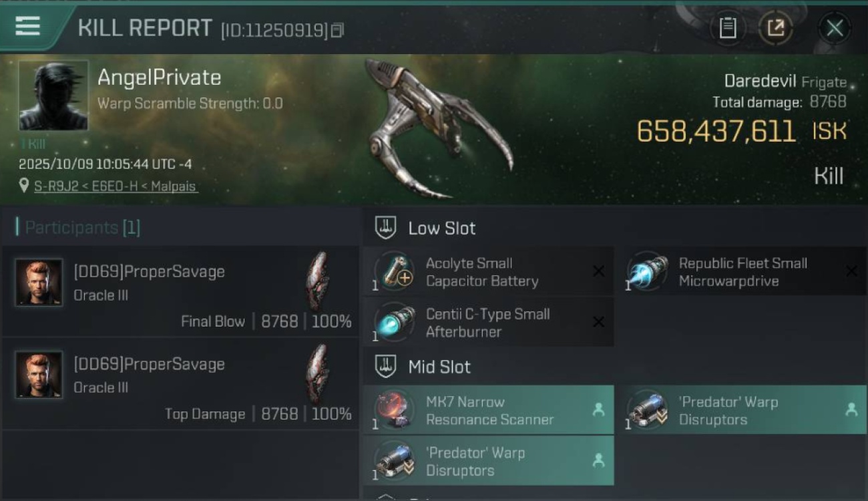Select the Participants tab

pyautogui.click(x=78, y=228)
